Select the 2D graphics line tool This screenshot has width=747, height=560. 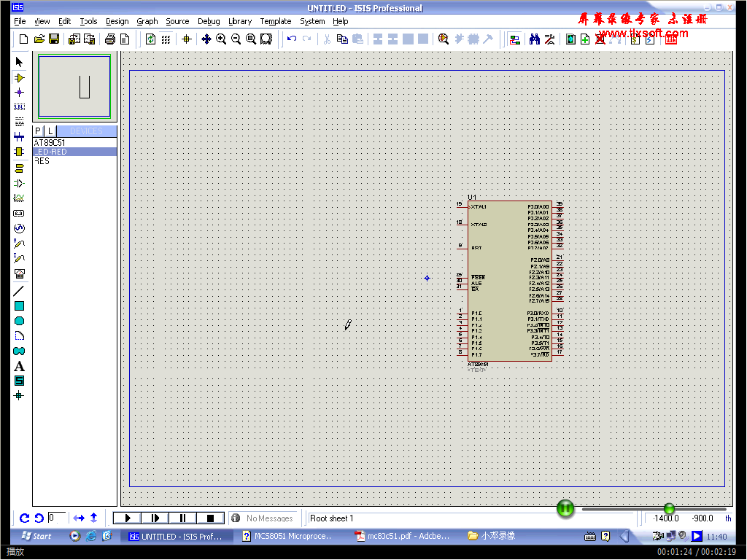click(x=20, y=291)
